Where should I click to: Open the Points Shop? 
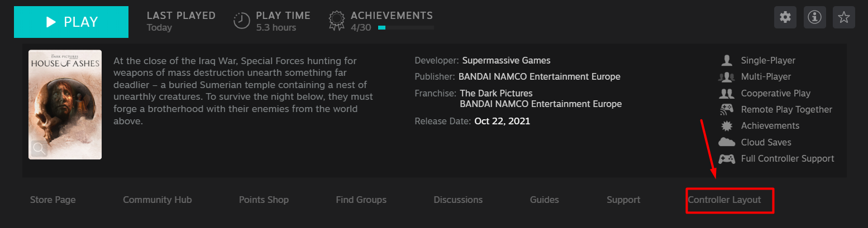(264, 200)
